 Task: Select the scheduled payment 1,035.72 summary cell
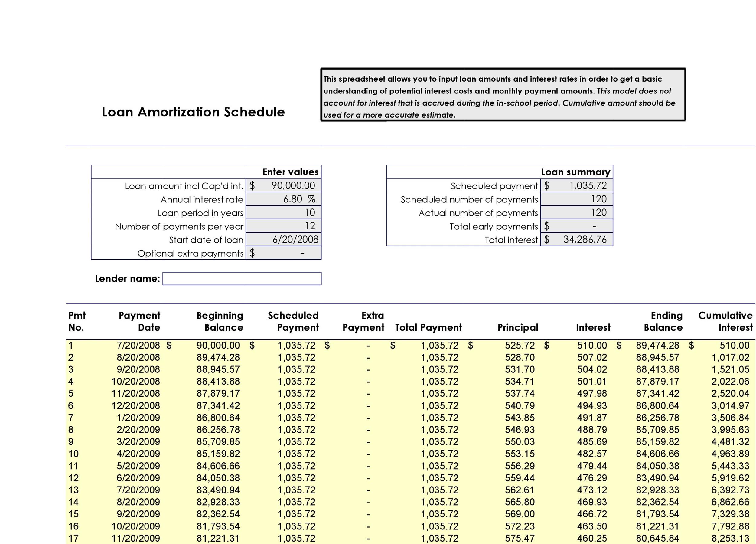(x=577, y=185)
